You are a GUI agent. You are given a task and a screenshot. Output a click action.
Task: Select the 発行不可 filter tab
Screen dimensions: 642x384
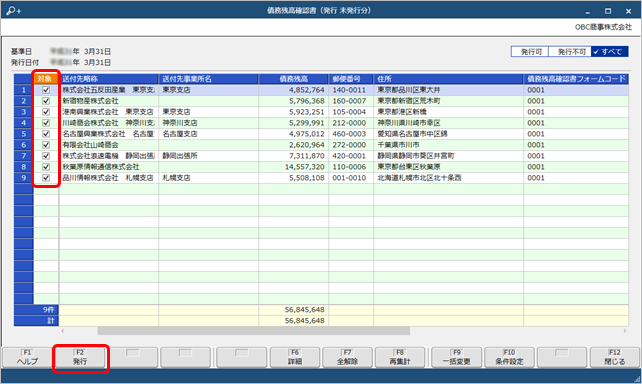(570, 52)
